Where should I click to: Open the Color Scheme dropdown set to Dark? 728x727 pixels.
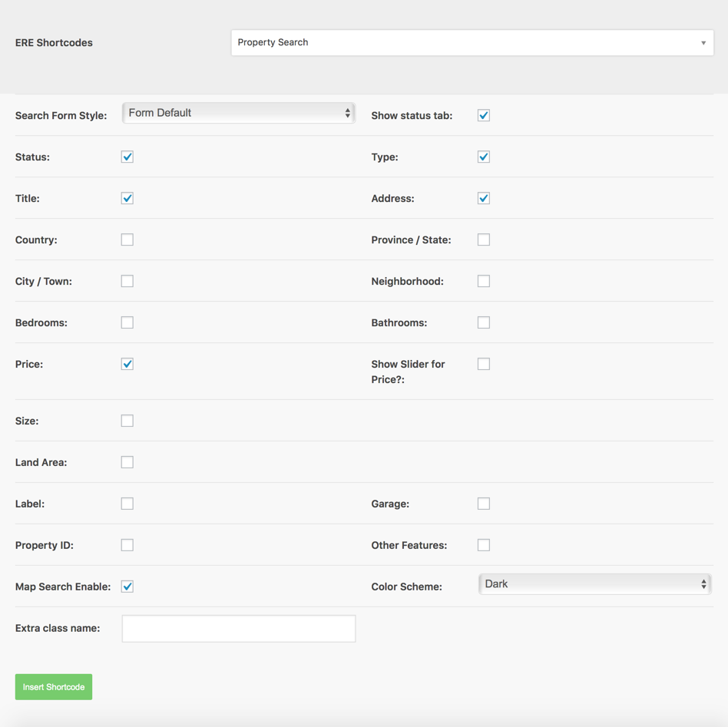pyautogui.click(x=594, y=584)
